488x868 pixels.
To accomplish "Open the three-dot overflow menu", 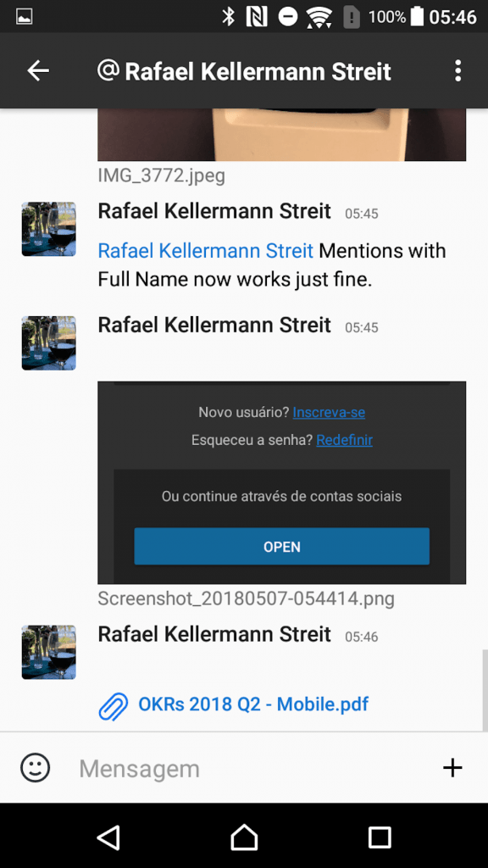I will tap(457, 71).
